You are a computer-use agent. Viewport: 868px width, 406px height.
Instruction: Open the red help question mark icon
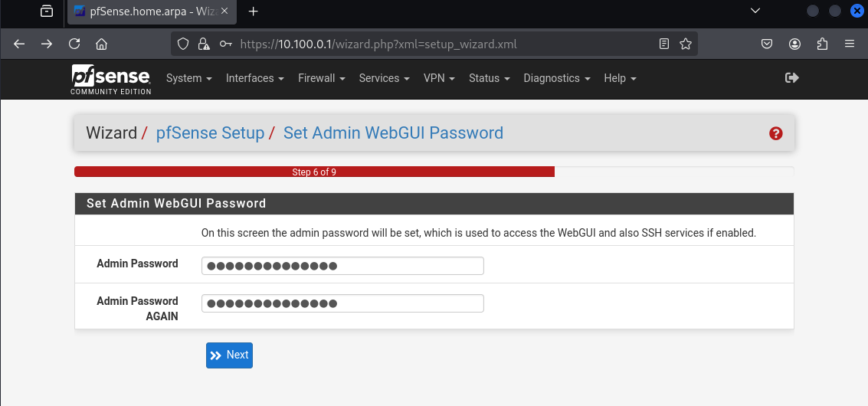(x=775, y=133)
